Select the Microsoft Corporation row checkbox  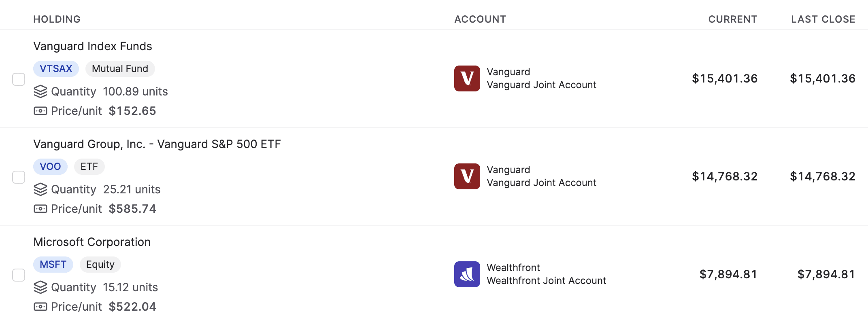[x=19, y=275]
